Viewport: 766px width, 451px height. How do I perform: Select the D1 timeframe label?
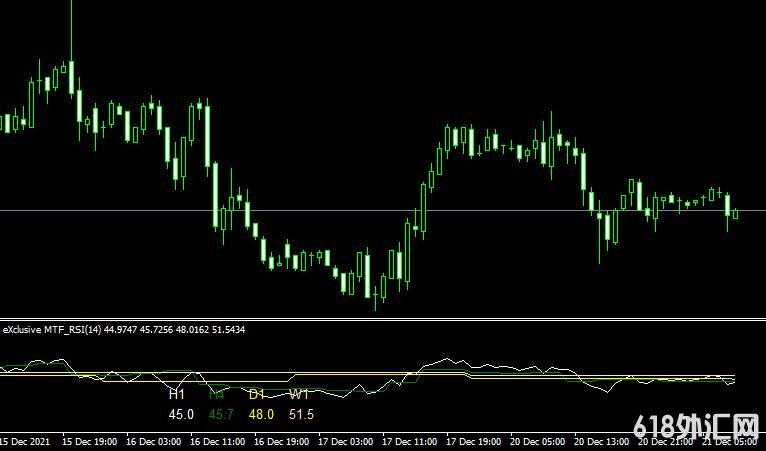[x=256, y=394]
